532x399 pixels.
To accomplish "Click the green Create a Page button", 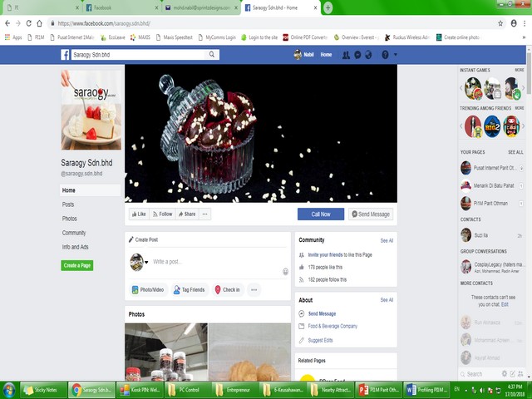I will pos(77,265).
